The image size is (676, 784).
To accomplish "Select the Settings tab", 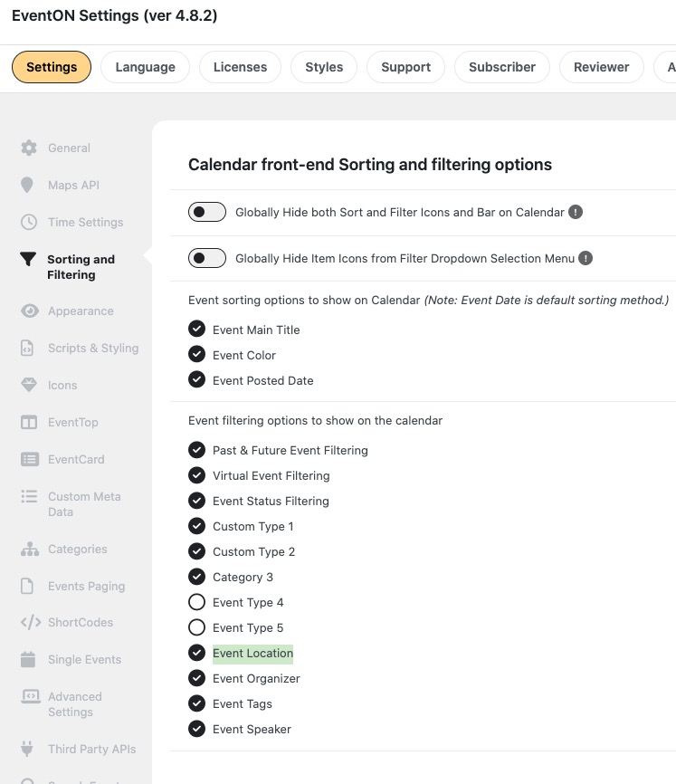I will pyautogui.click(x=52, y=67).
